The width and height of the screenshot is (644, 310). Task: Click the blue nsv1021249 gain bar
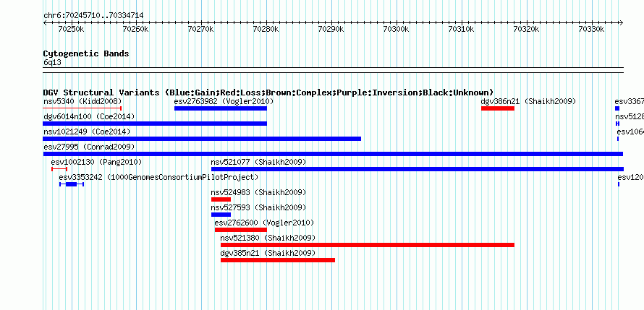pyautogui.click(x=202, y=139)
